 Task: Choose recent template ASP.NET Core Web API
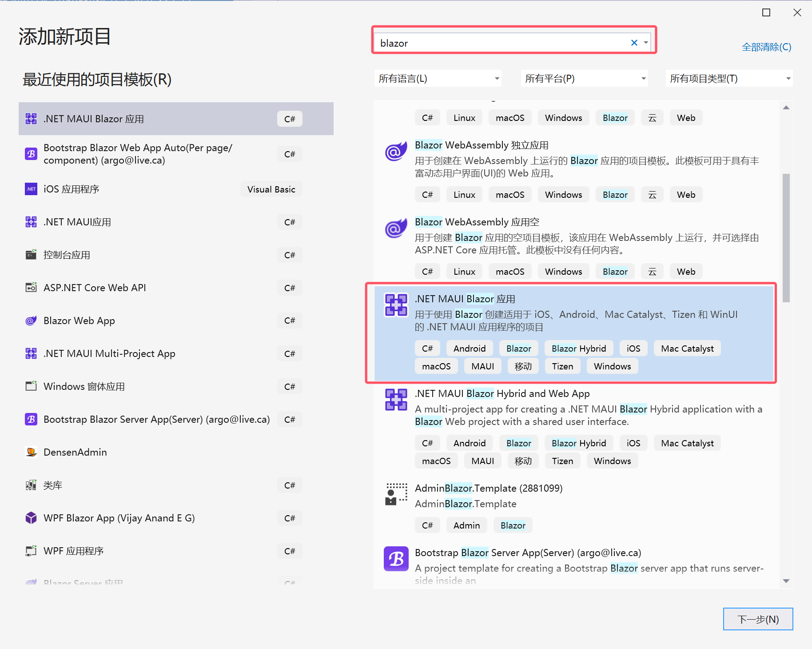tap(176, 288)
